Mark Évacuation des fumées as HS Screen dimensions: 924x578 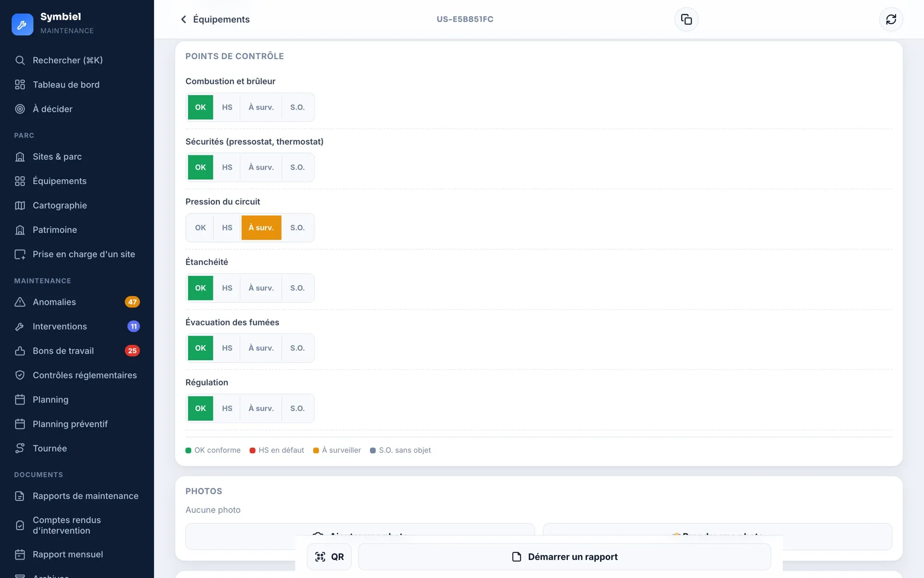227,348
